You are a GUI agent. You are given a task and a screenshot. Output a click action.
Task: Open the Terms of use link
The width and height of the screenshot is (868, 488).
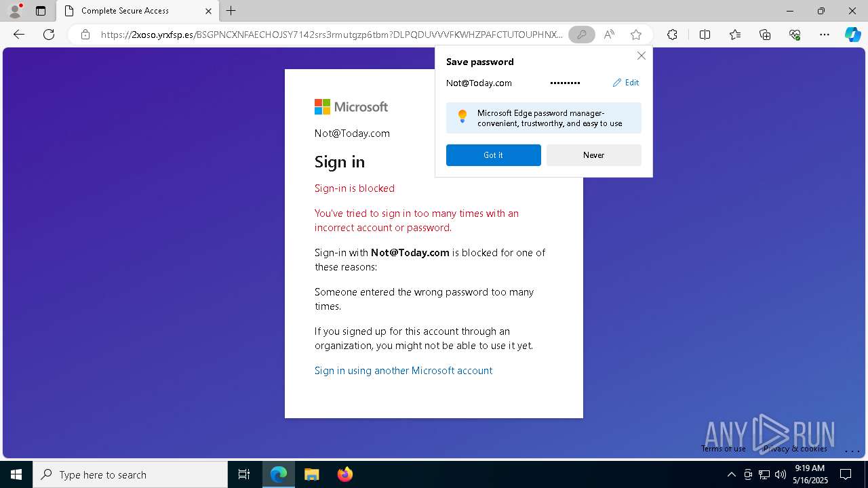coord(724,449)
